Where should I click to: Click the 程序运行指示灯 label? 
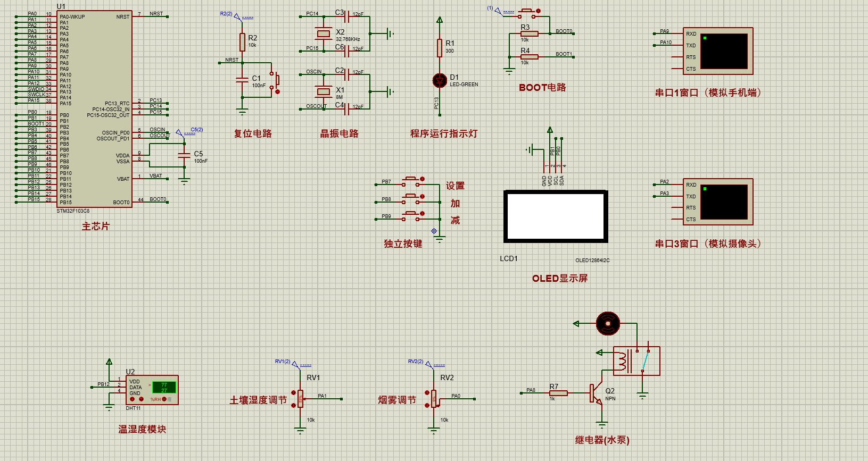pyautogui.click(x=444, y=133)
